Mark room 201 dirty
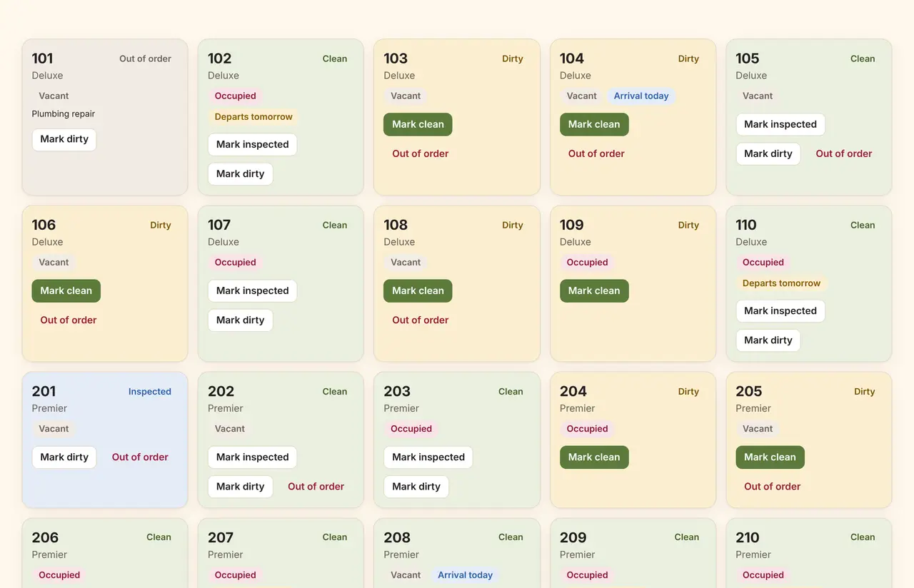This screenshot has width=914, height=588. click(x=64, y=457)
